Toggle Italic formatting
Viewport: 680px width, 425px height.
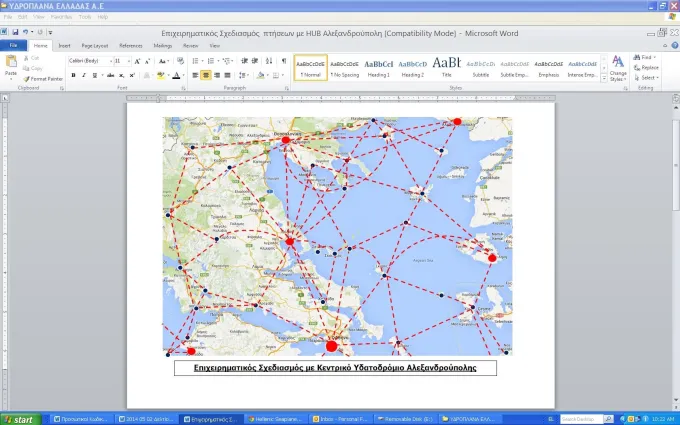click(x=84, y=75)
